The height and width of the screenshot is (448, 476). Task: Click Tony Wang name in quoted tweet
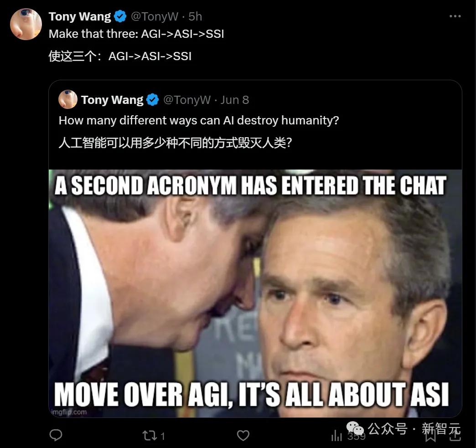click(x=112, y=100)
